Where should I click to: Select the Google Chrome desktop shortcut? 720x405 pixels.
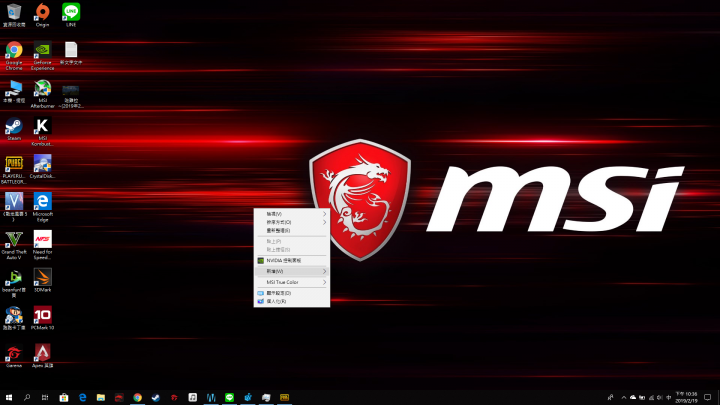pos(14,56)
